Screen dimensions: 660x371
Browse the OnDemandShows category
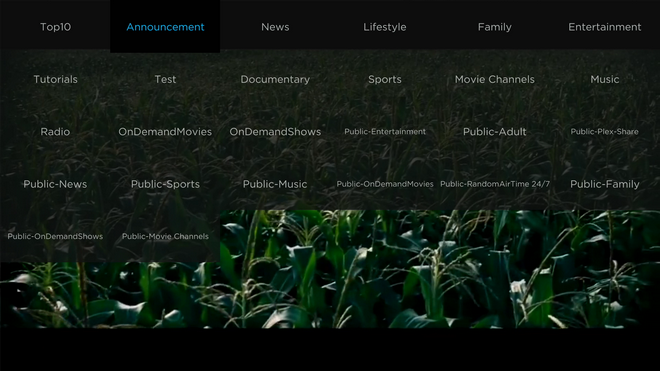(x=275, y=132)
